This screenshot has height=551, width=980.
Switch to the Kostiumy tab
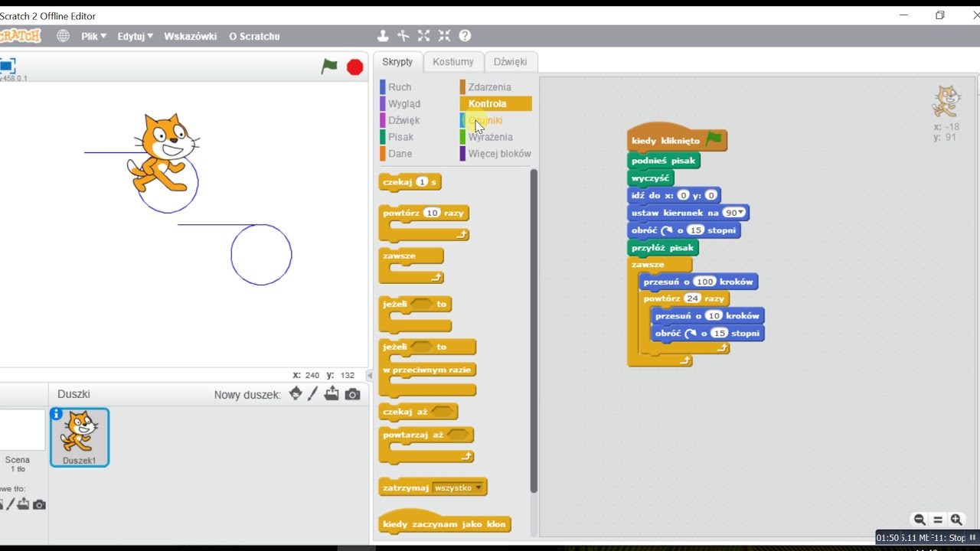453,62
